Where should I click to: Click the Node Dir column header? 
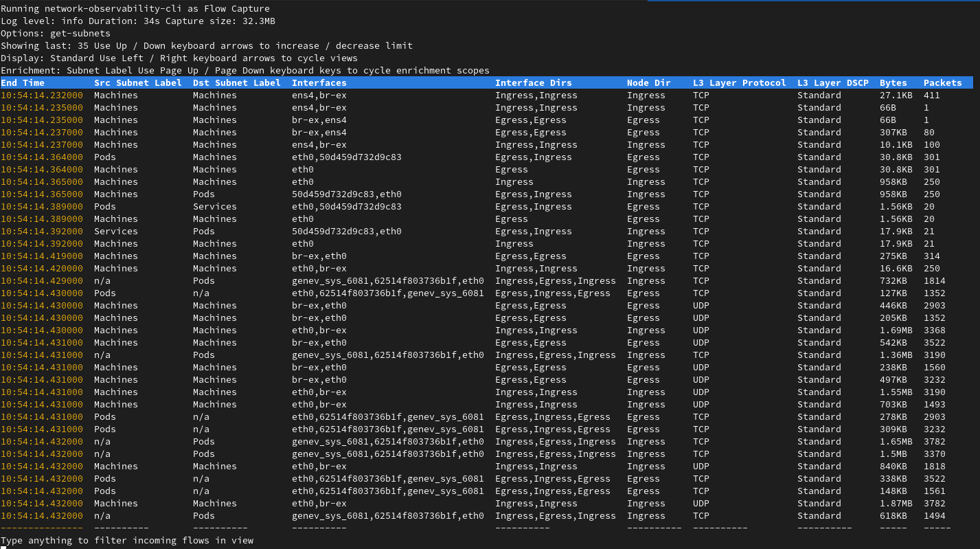pyautogui.click(x=649, y=82)
